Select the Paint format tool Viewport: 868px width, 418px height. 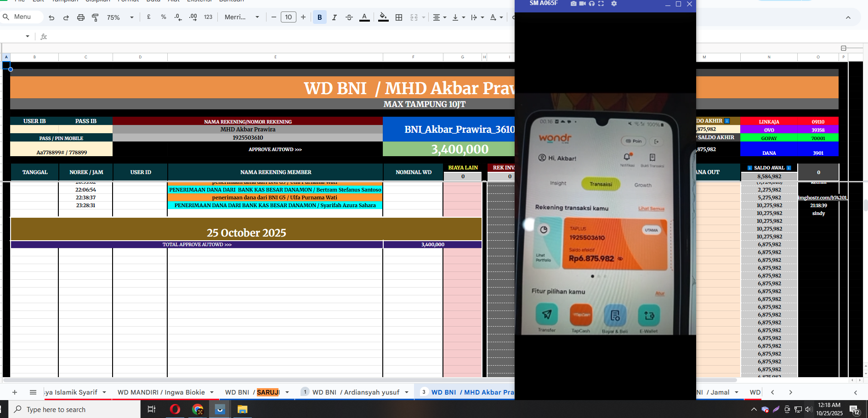pyautogui.click(x=95, y=17)
